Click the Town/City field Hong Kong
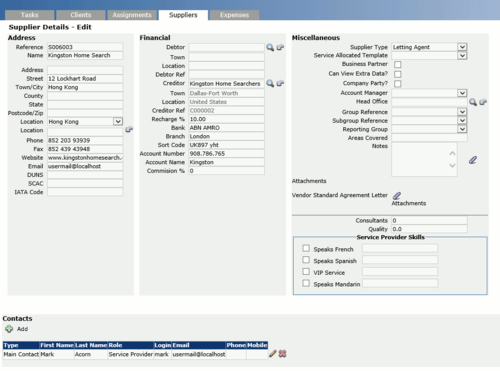 coord(85,87)
